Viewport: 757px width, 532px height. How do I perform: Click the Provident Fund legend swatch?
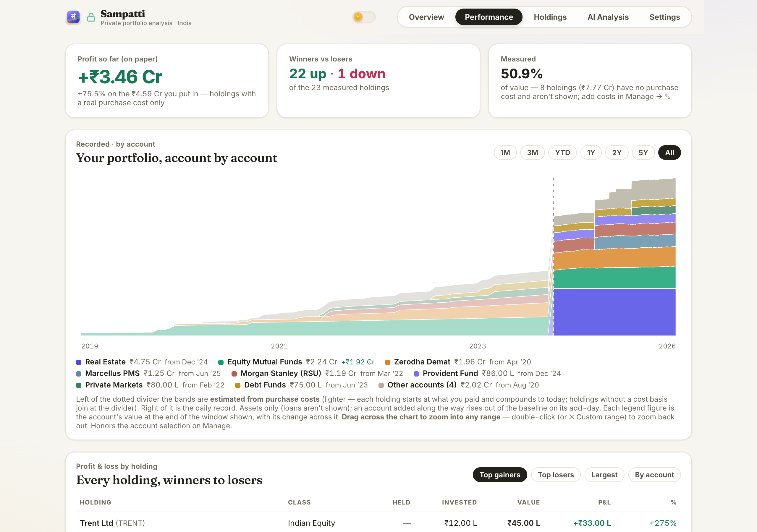416,374
